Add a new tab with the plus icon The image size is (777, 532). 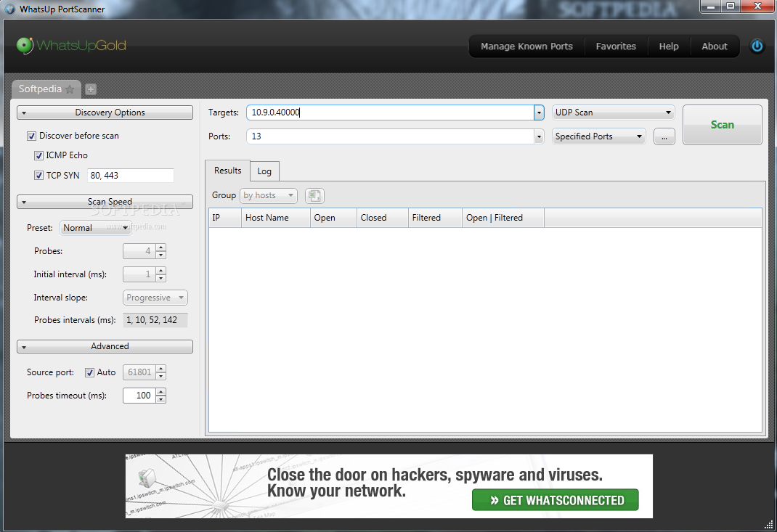(x=91, y=89)
